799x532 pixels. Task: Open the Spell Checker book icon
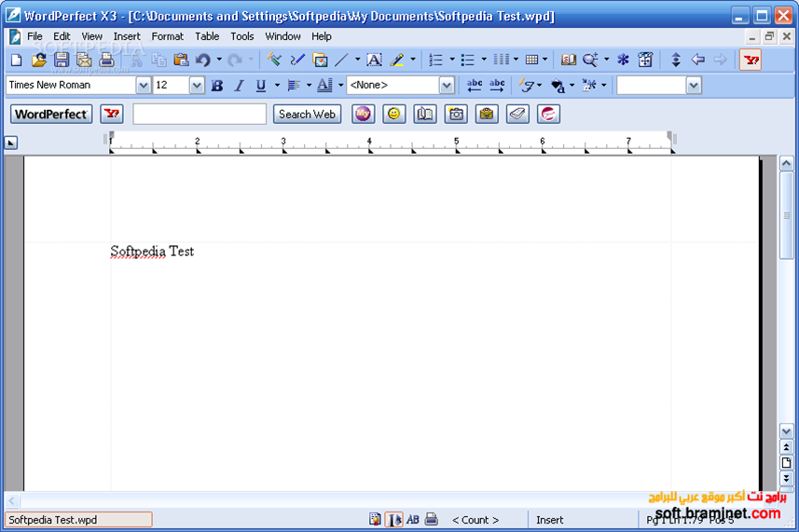click(x=568, y=60)
